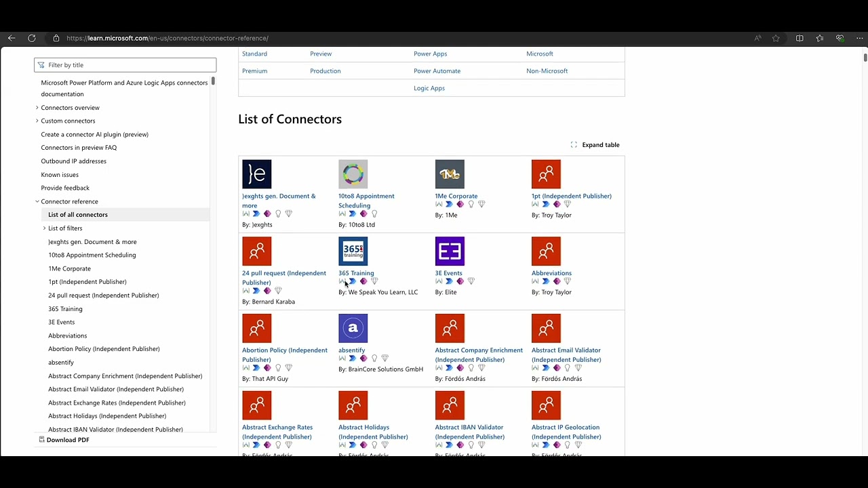
Task: Open the Jexghts connector logo
Action: (256, 174)
